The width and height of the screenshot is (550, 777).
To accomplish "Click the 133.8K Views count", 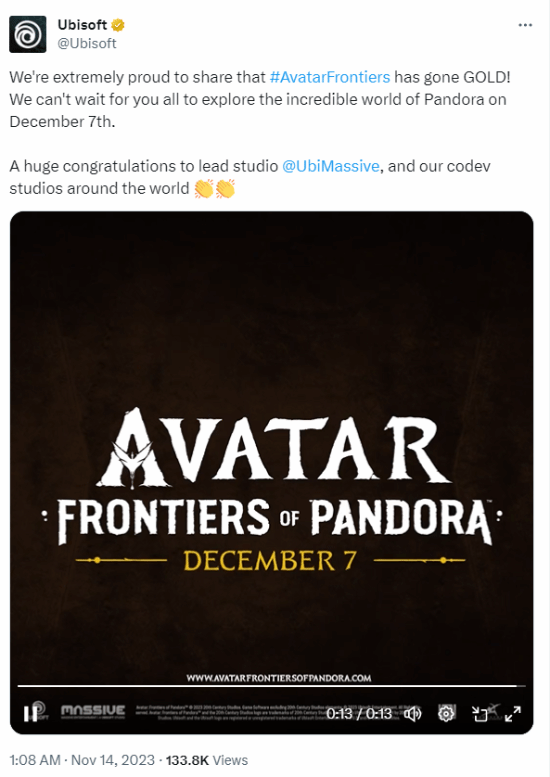I will coord(207,760).
